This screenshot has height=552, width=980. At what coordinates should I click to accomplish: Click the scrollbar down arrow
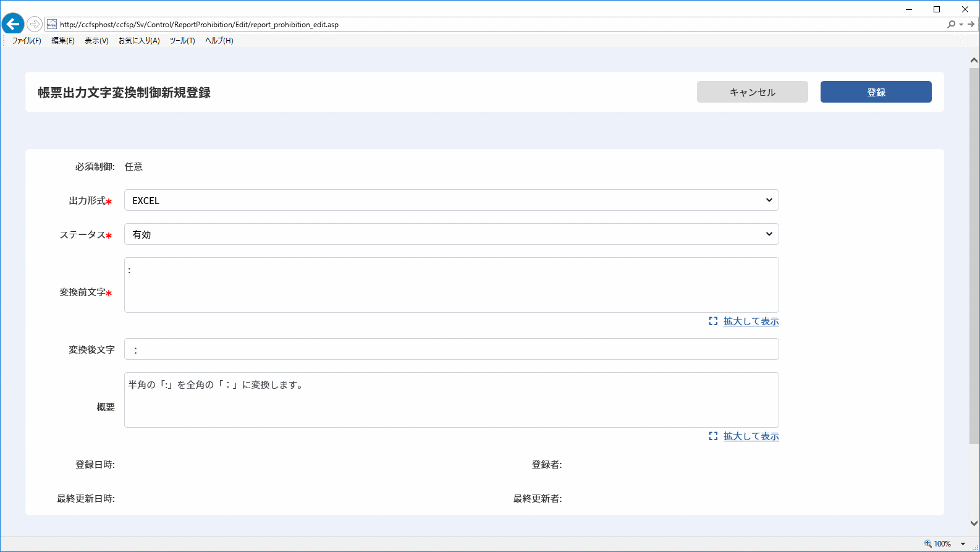coord(974,523)
